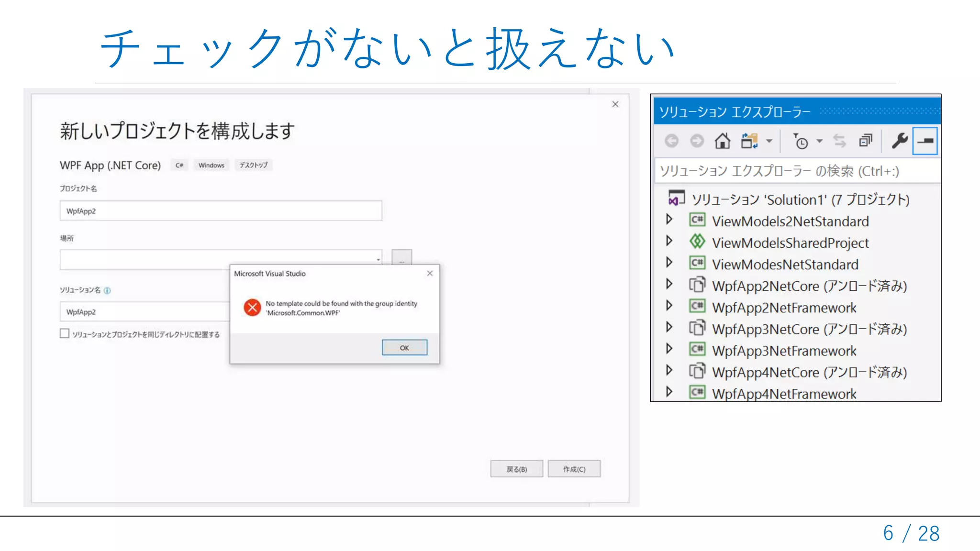
Task: Click the red error icon in the dialog
Action: point(252,308)
